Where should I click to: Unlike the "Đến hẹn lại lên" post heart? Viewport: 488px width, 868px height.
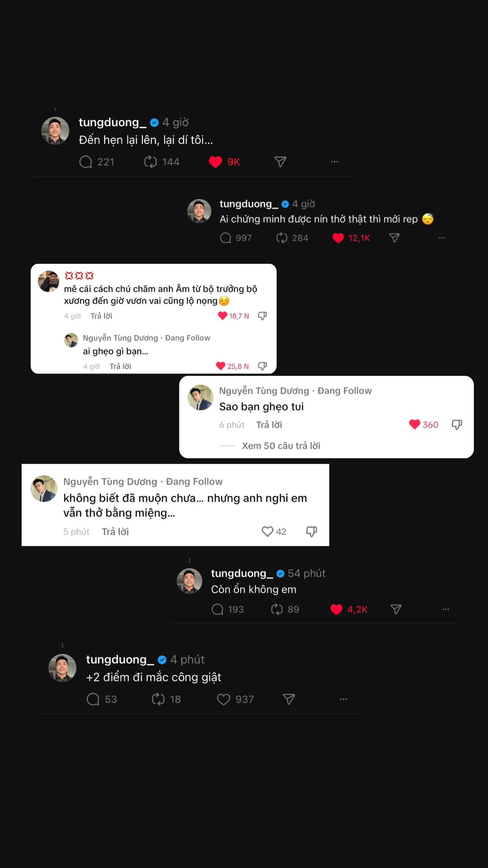pos(215,162)
